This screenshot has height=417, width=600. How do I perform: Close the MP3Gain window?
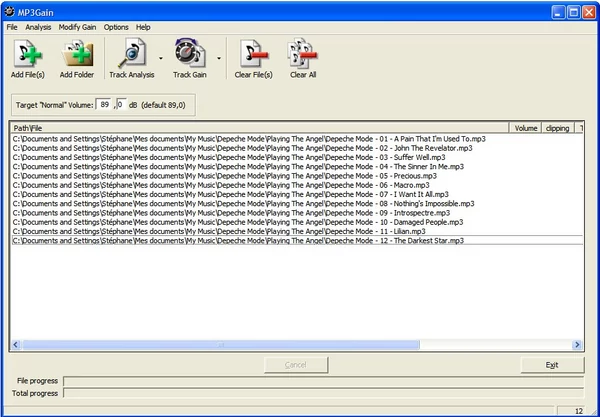coord(589,13)
